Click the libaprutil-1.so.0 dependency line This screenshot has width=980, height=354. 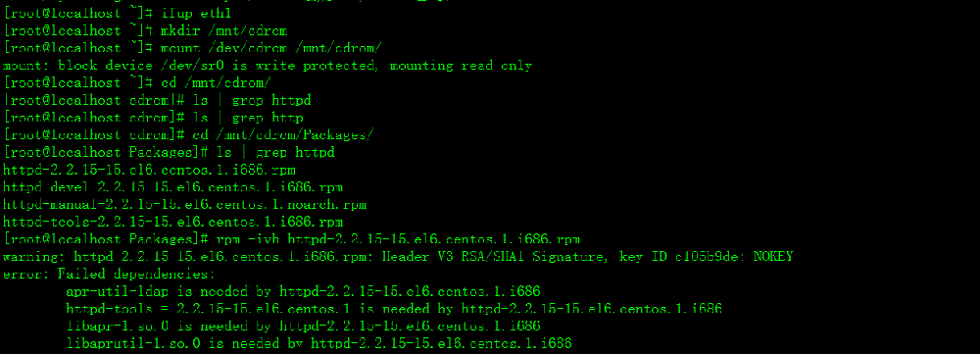(x=318, y=343)
